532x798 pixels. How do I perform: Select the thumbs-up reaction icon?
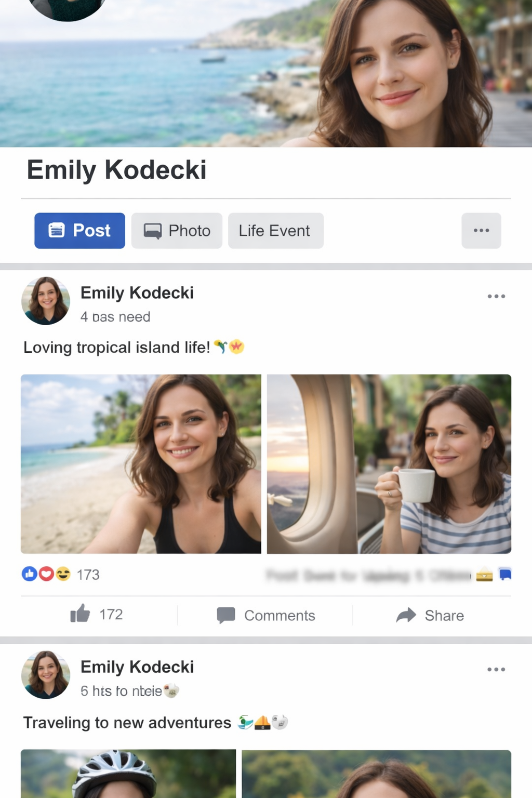30,574
